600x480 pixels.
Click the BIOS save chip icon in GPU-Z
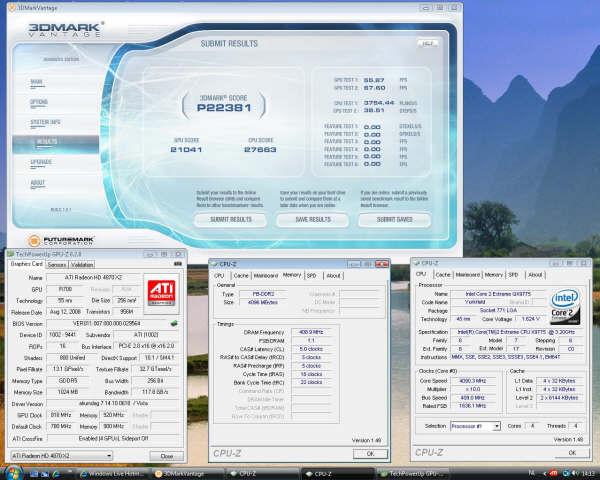(x=174, y=323)
